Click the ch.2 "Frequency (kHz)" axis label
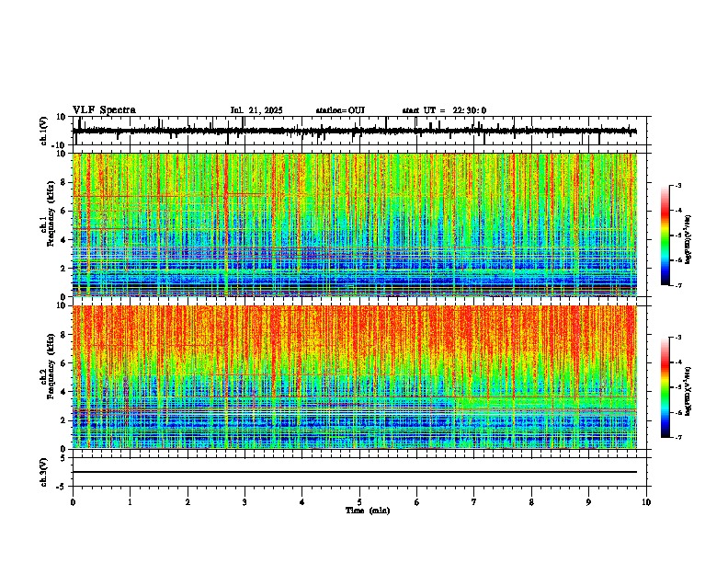728x563 pixels. click(x=51, y=366)
